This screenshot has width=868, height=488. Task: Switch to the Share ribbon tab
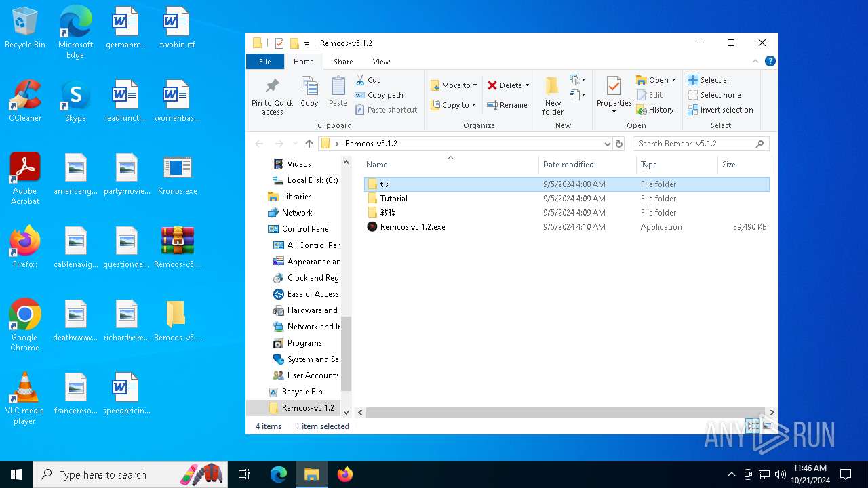(x=343, y=62)
